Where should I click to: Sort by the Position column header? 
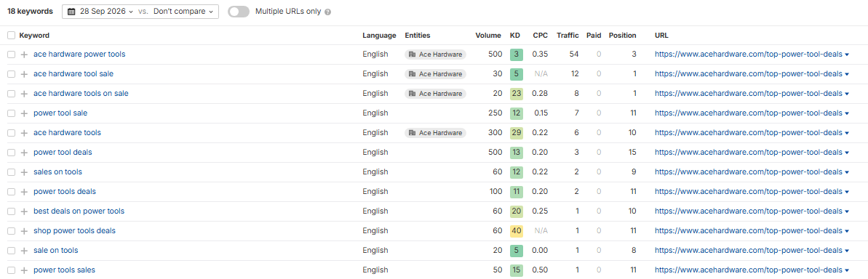(x=623, y=36)
